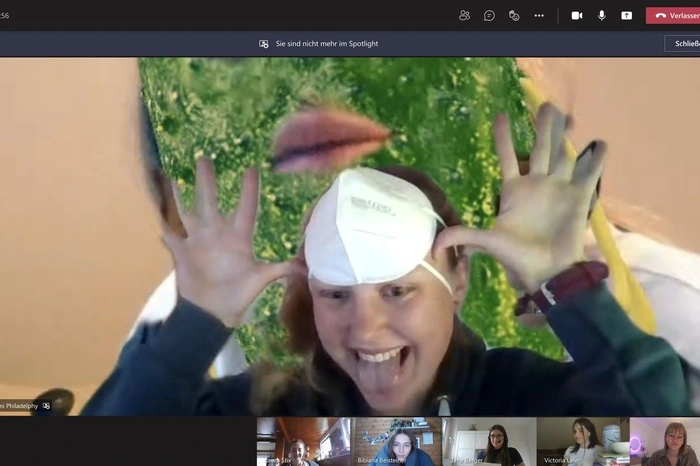Select Jana Berger's video thumbnail

[x=489, y=442]
